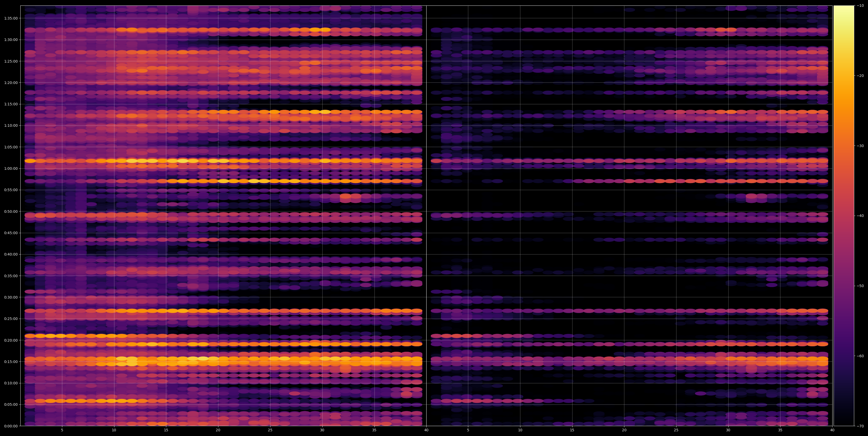
Task: Pick the −40 colorbar tick label
Action: (x=860, y=216)
